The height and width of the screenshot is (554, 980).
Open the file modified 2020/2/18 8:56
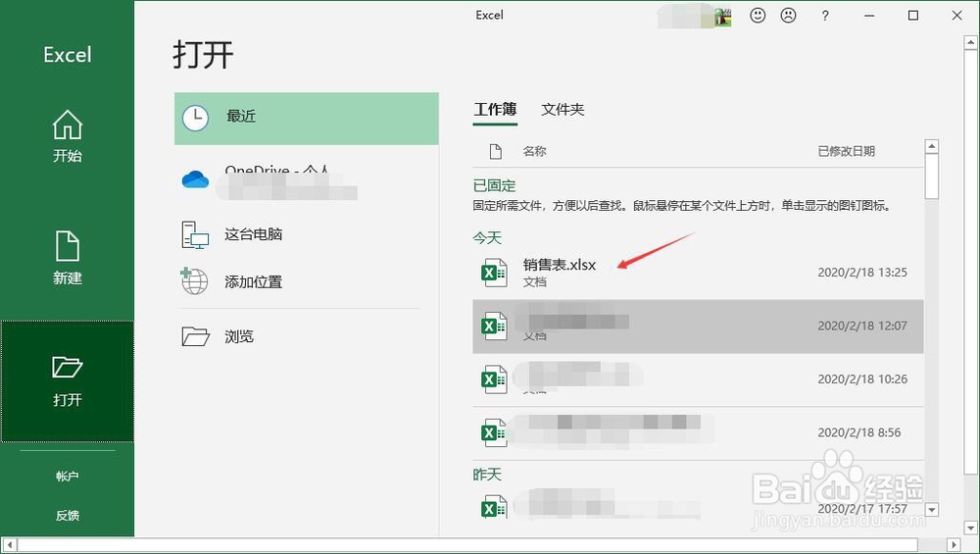pyautogui.click(x=698, y=433)
